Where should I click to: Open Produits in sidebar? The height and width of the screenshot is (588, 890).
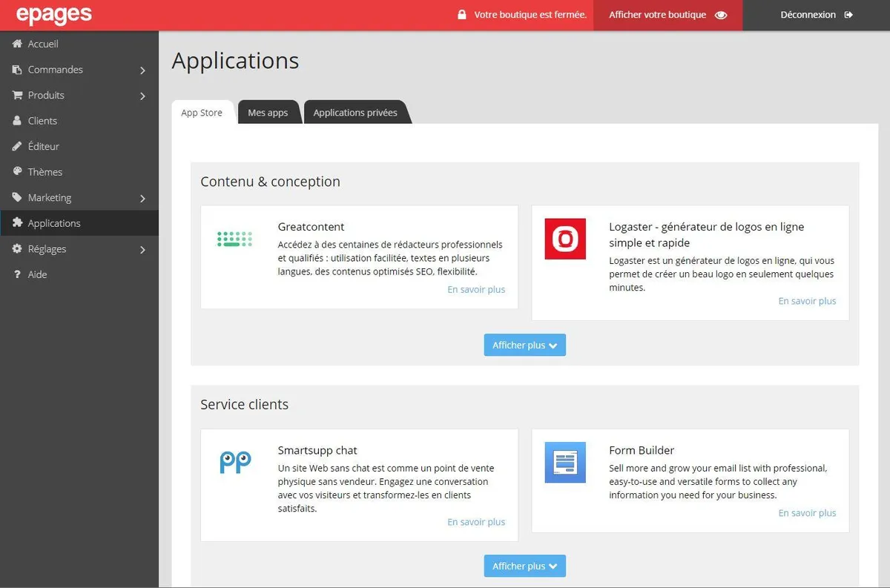(x=79, y=95)
